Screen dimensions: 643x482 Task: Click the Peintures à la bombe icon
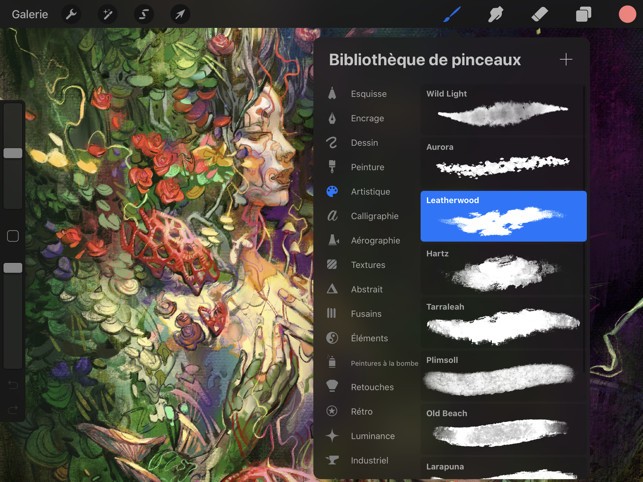coord(332,362)
